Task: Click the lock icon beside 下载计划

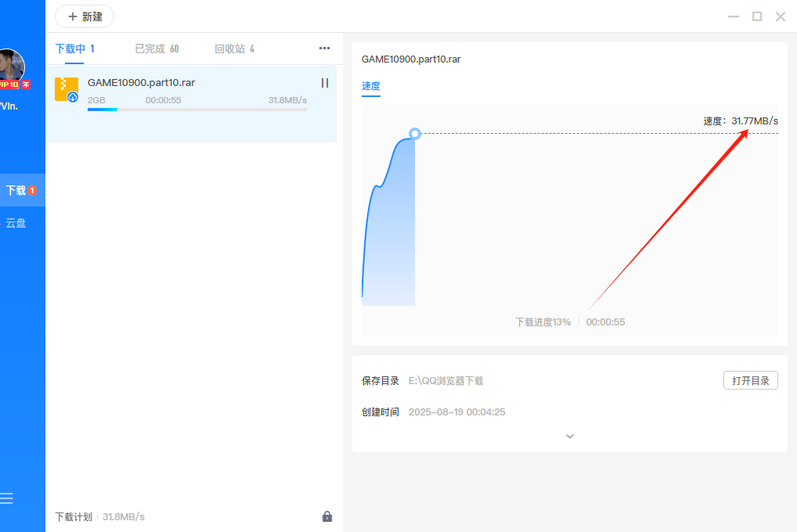Action: tap(327, 516)
